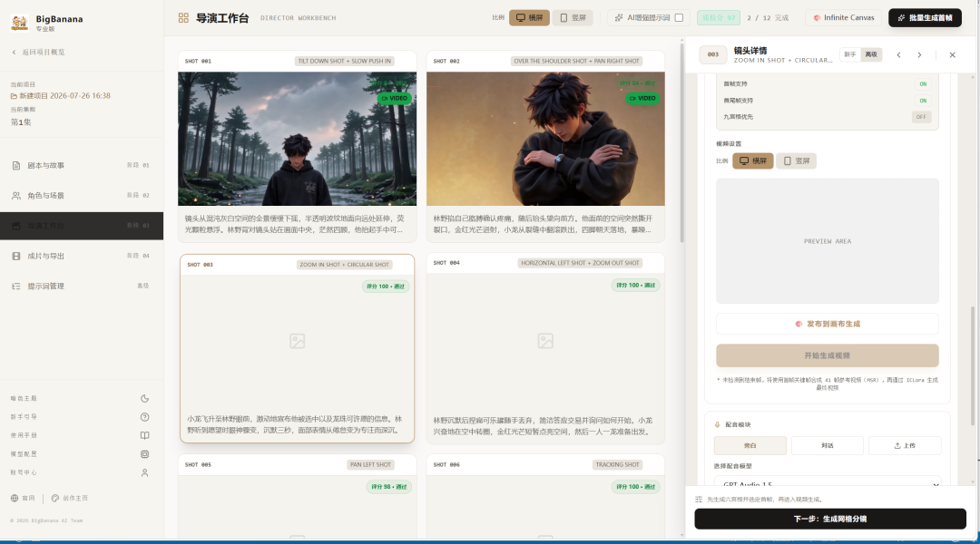The width and height of the screenshot is (980, 544).
Task: Switch detail panel to 高级 mode
Action: [871, 54]
